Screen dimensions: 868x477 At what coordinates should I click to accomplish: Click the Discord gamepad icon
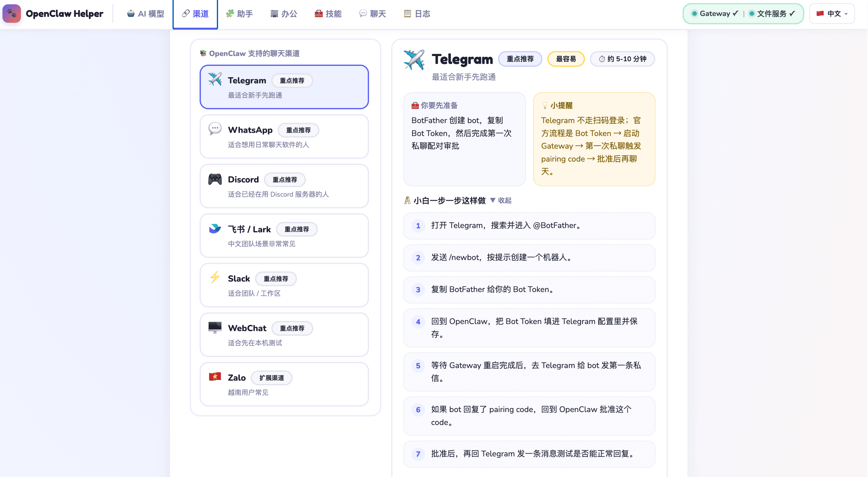pyautogui.click(x=215, y=179)
